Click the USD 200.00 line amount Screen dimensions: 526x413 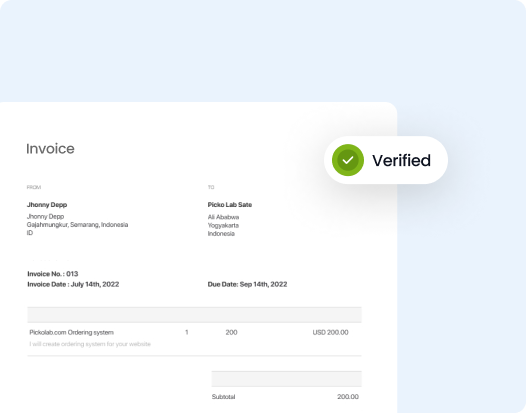click(330, 332)
